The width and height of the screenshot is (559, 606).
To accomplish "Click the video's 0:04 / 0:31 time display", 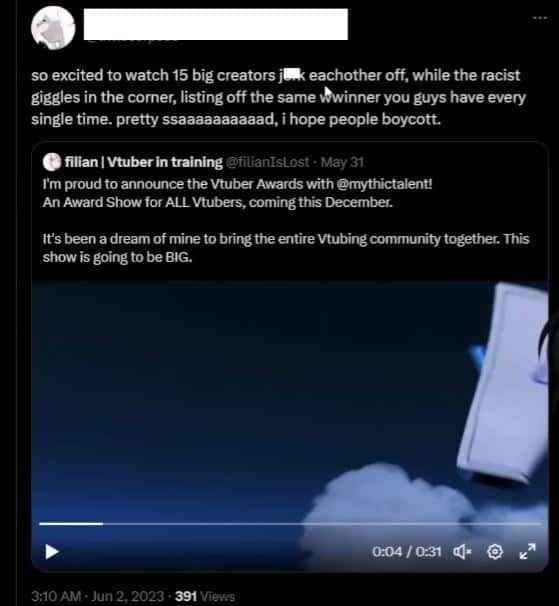I will pyautogui.click(x=407, y=552).
